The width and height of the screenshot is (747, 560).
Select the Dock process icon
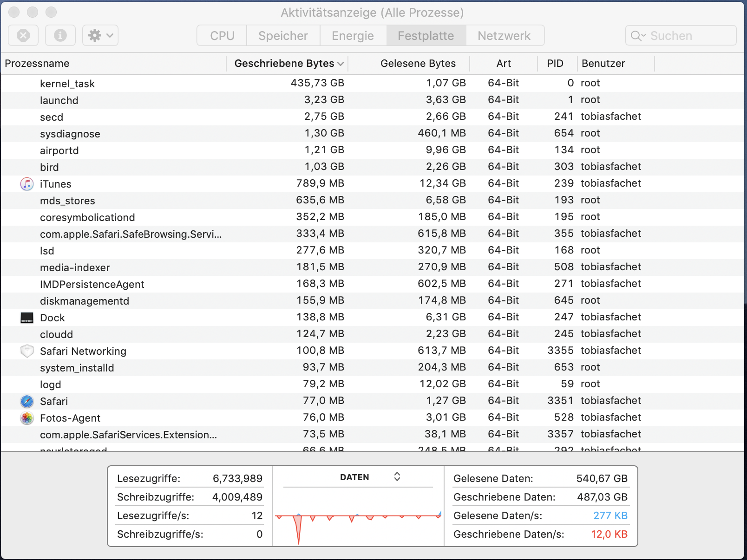[x=27, y=318]
